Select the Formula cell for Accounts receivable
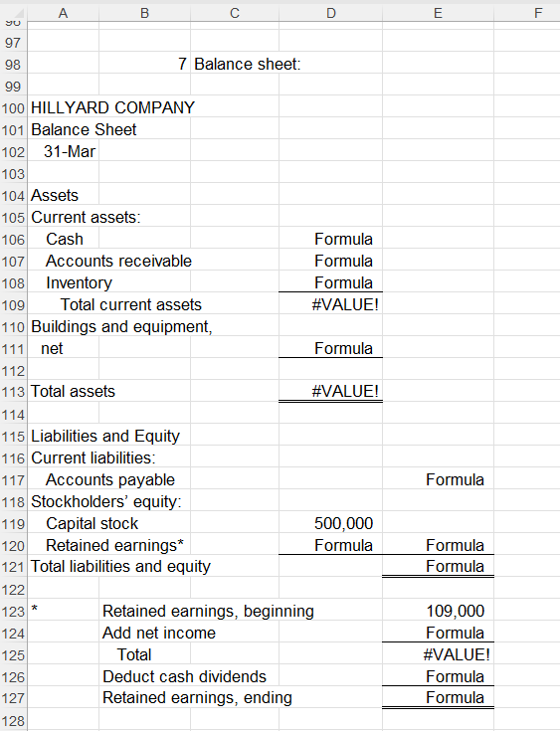 coord(330,261)
